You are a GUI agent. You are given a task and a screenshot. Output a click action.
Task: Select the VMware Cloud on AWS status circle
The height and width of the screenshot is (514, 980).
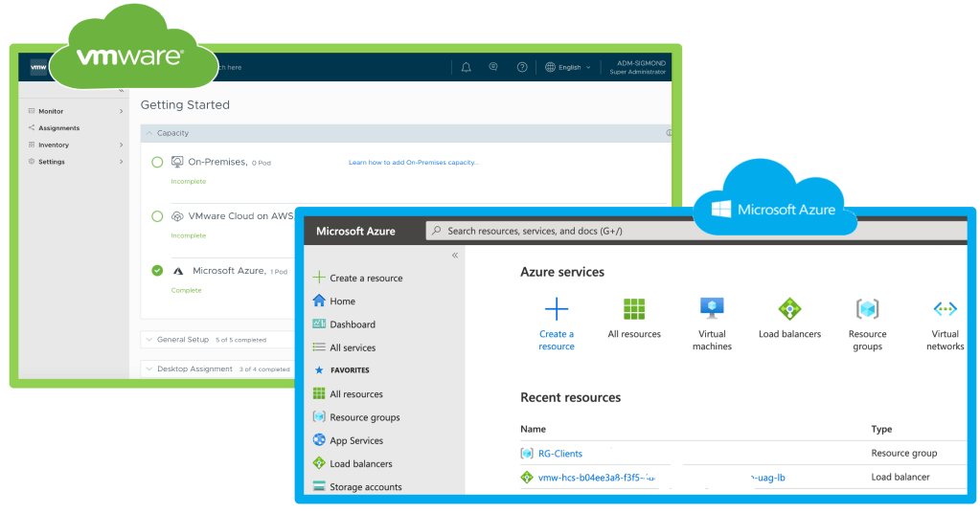click(157, 216)
